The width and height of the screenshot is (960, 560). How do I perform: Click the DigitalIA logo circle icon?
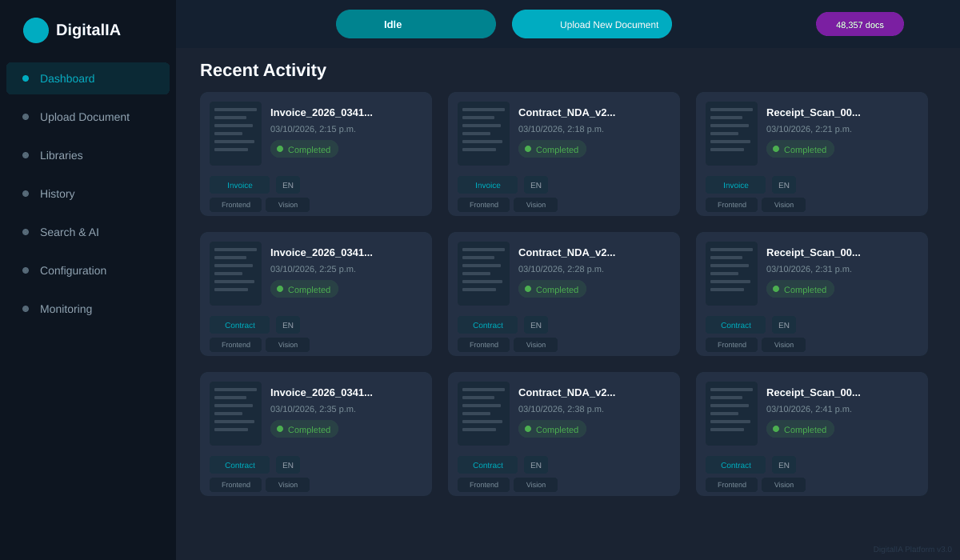pos(35,30)
